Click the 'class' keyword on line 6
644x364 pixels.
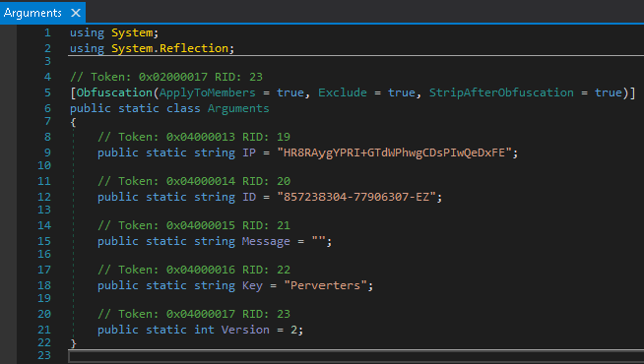point(183,109)
